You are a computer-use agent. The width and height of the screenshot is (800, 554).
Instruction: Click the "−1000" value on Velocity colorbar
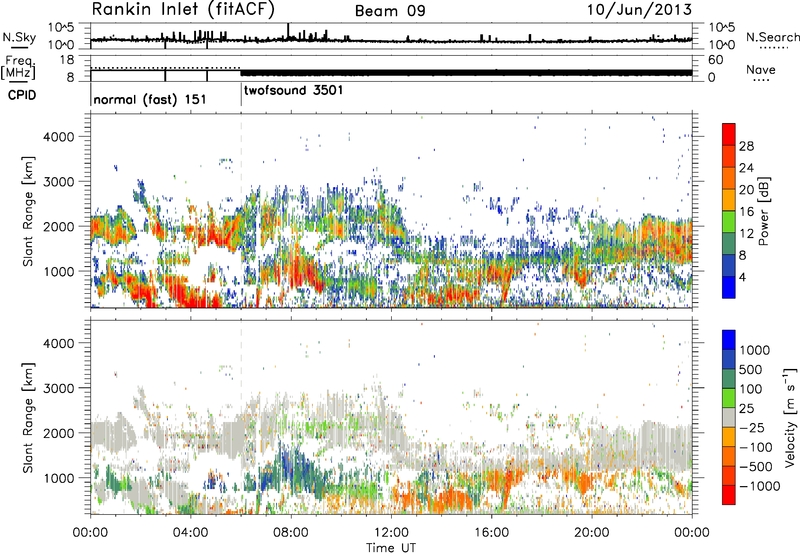[x=760, y=486]
